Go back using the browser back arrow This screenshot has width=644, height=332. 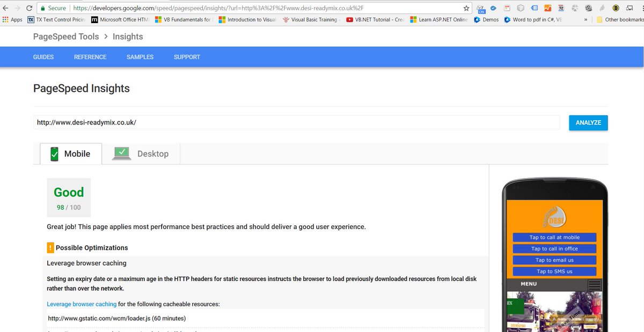(6, 8)
